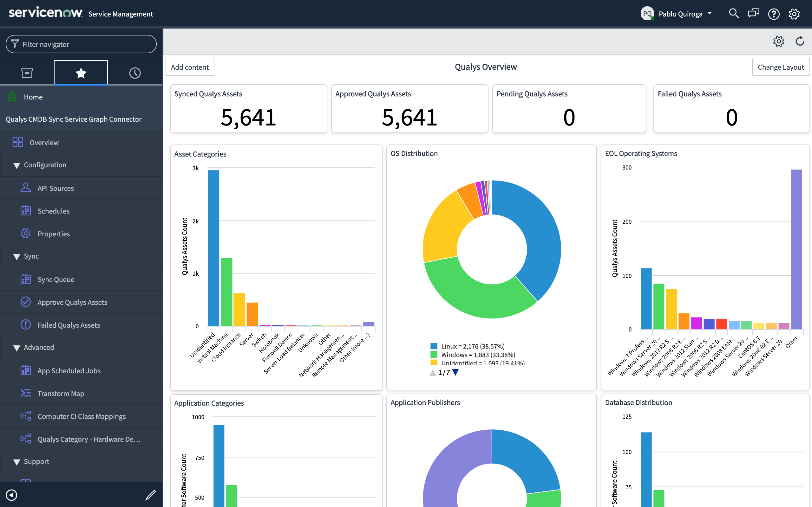Switch to the All Applications tab
Screen dimensions: 812x507
27,73
